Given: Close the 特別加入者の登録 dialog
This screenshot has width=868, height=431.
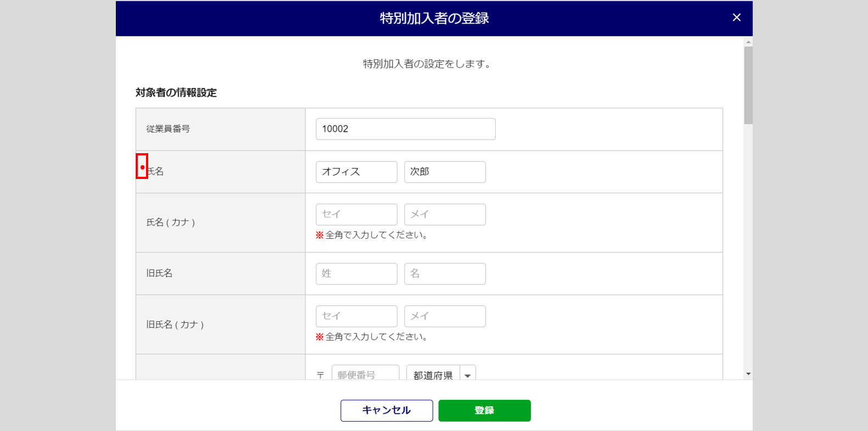Looking at the screenshot, I should (x=736, y=18).
